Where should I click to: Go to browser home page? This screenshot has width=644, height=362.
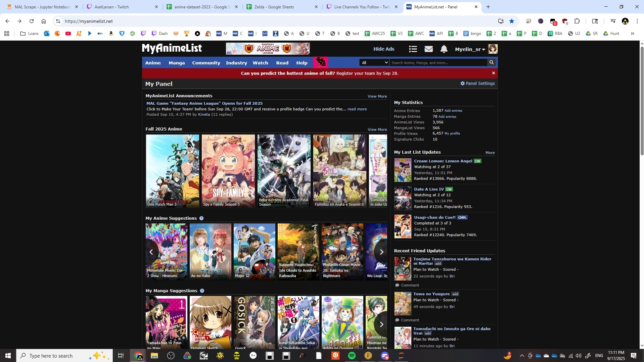click(x=44, y=21)
